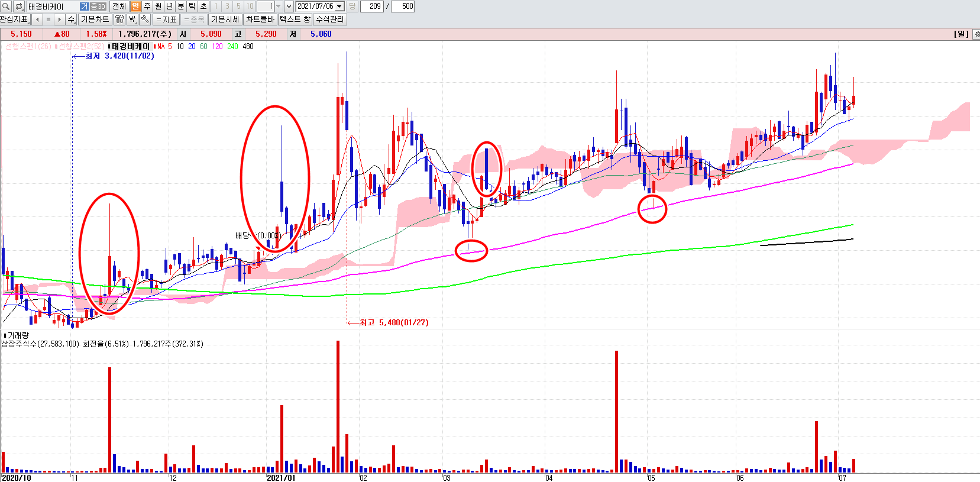Switch to tick 틱 chart period

192,7
